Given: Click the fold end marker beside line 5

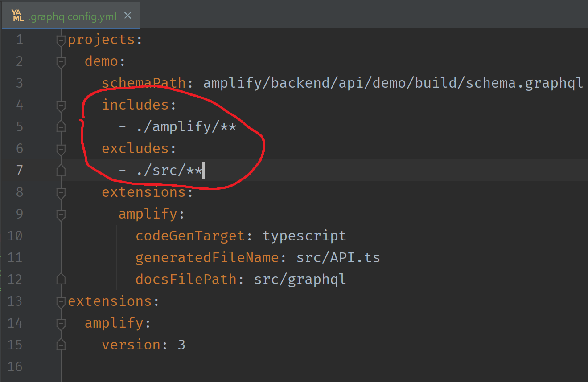Looking at the screenshot, I should pyautogui.click(x=61, y=126).
